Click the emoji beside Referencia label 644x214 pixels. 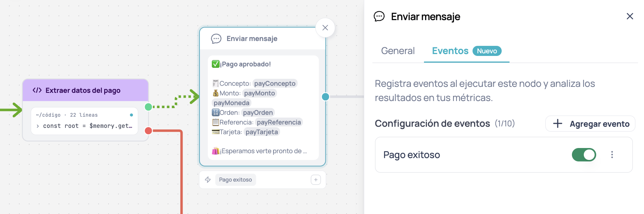[216, 122]
